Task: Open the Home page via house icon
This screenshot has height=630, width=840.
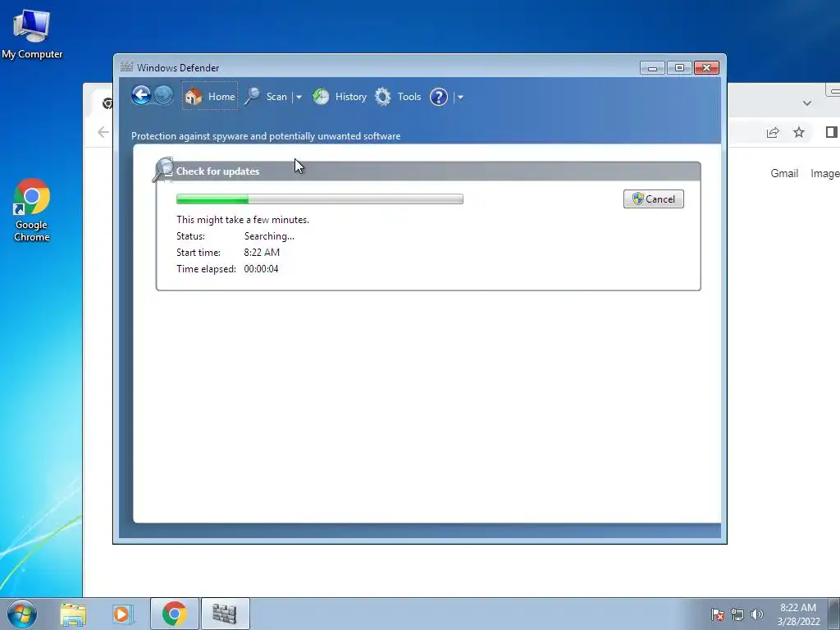Action: (x=194, y=97)
